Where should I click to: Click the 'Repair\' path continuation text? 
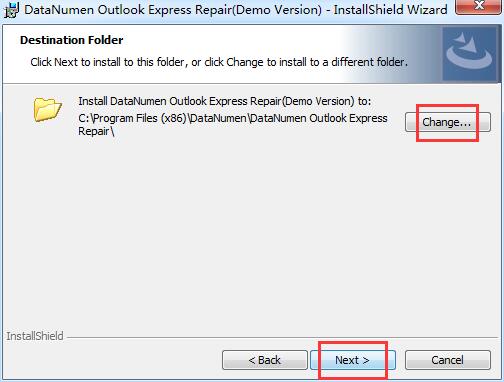(x=96, y=131)
